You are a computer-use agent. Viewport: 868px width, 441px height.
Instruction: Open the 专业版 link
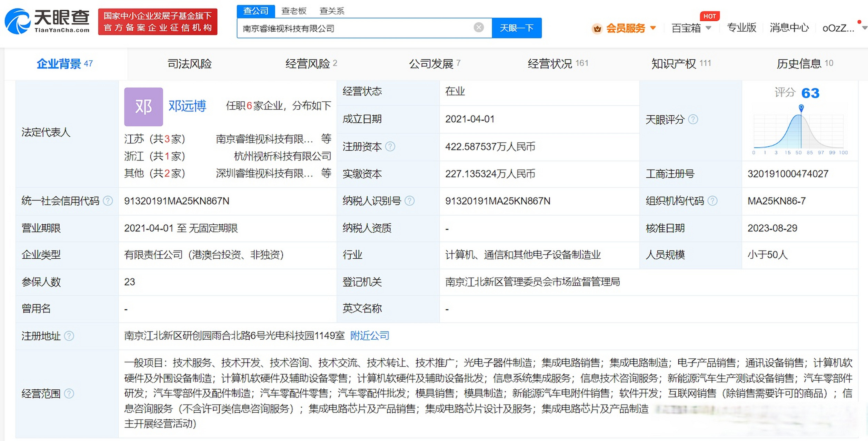click(x=741, y=28)
